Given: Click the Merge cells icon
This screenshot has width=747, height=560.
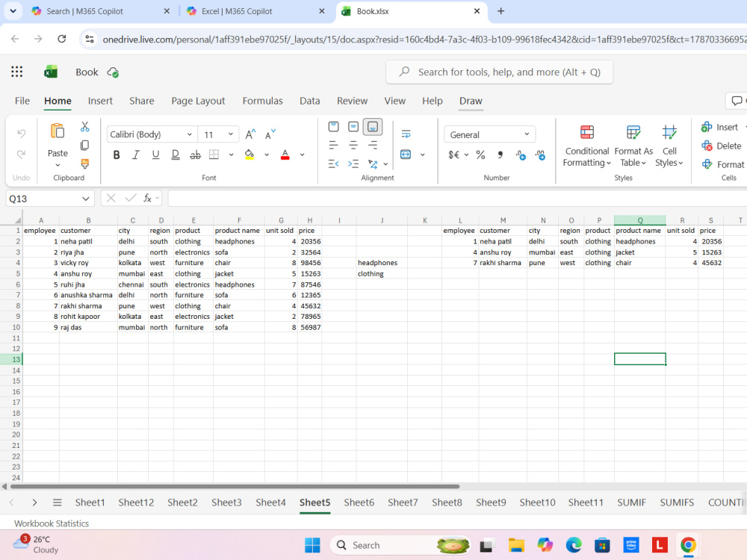Looking at the screenshot, I should tap(406, 155).
